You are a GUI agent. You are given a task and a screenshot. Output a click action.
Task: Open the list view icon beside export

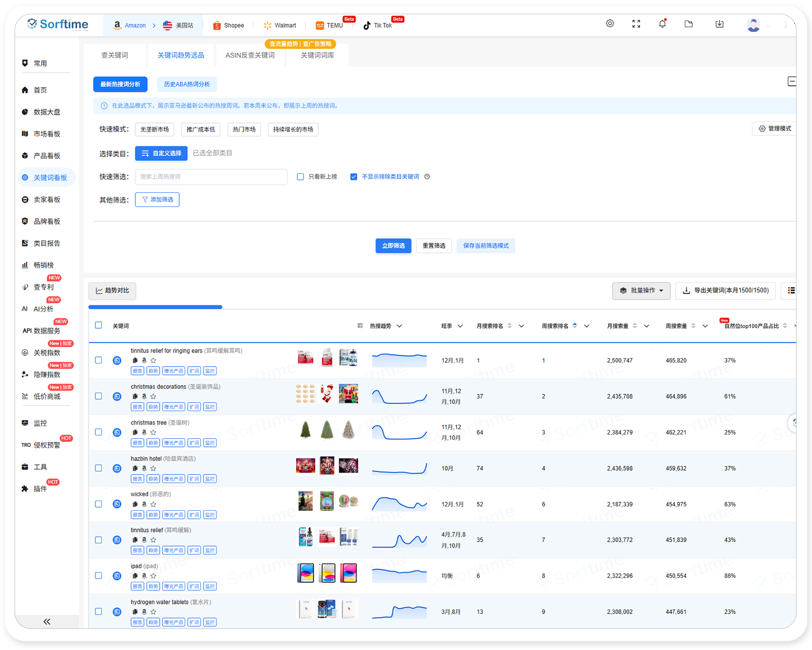(791, 290)
